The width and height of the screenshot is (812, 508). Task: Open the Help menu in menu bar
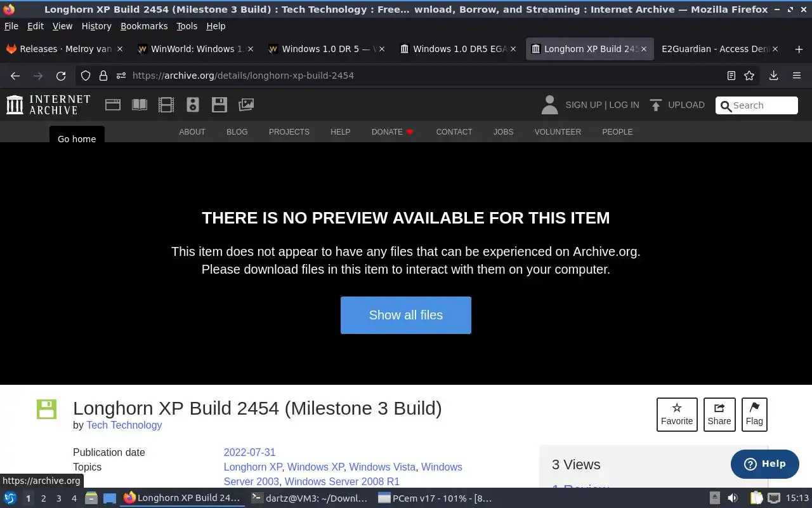(216, 26)
